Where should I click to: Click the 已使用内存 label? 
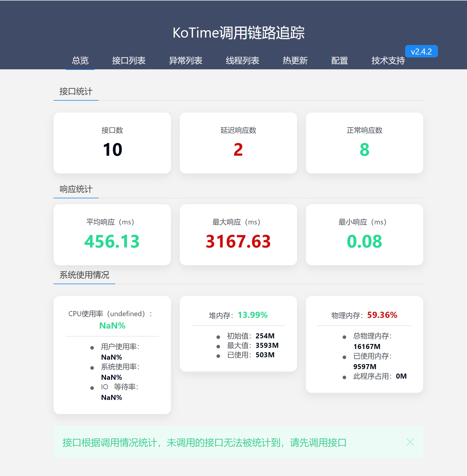coord(372,356)
